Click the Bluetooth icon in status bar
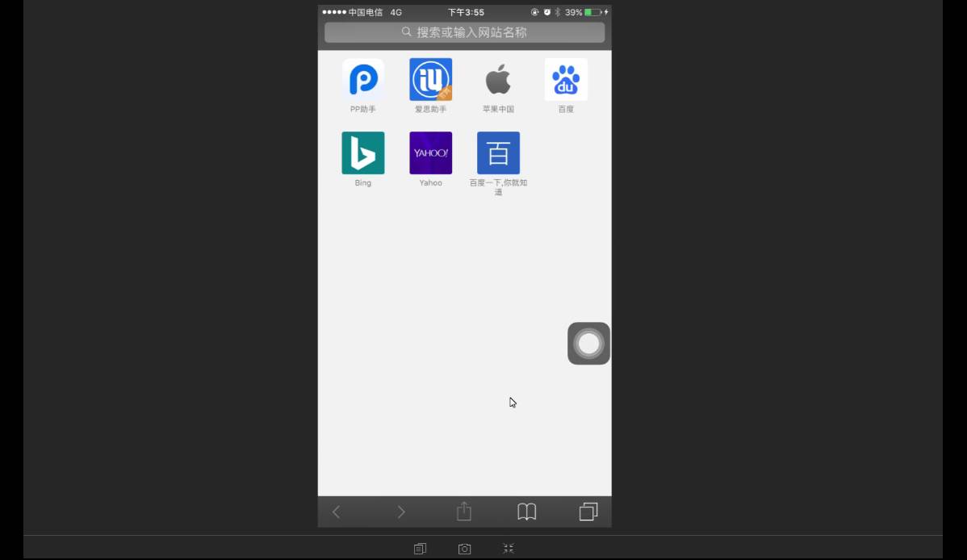Image resolution: width=967 pixels, height=560 pixels. coord(558,12)
